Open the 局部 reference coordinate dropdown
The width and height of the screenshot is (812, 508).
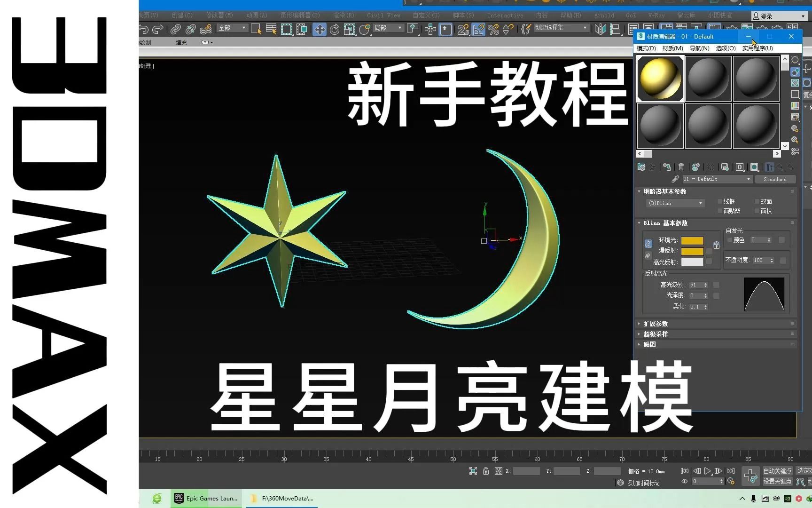(388, 28)
